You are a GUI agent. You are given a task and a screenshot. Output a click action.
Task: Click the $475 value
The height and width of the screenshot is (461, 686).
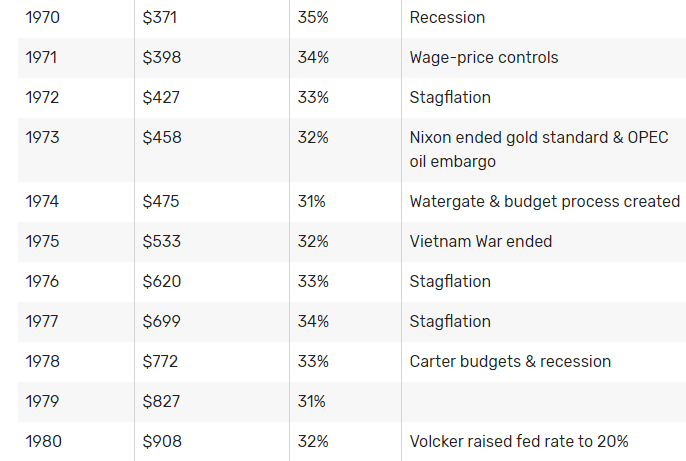161,202
